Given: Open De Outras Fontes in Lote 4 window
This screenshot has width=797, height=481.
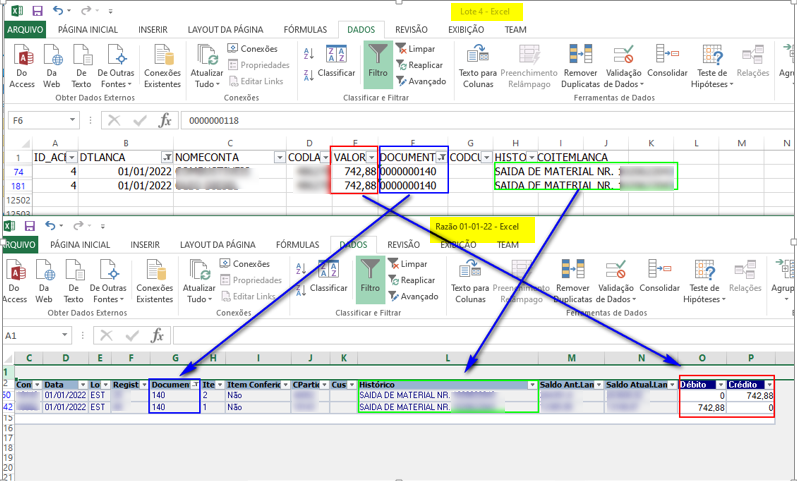Looking at the screenshot, I should click(x=116, y=66).
